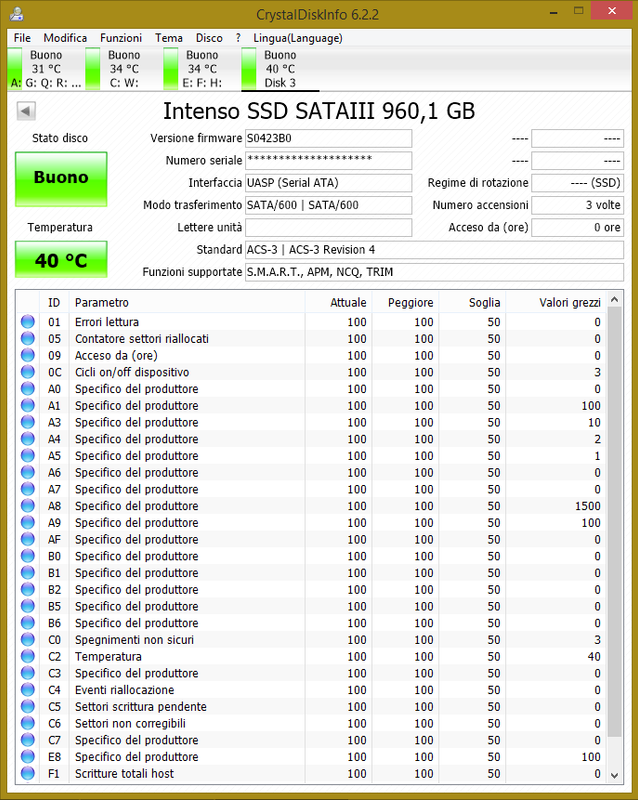Click status circle for ID A8 row

28,506
